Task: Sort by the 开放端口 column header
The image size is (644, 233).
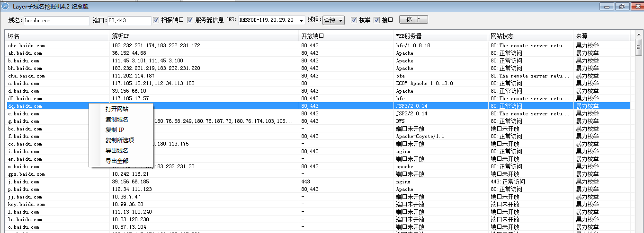Action: pyautogui.click(x=346, y=36)
